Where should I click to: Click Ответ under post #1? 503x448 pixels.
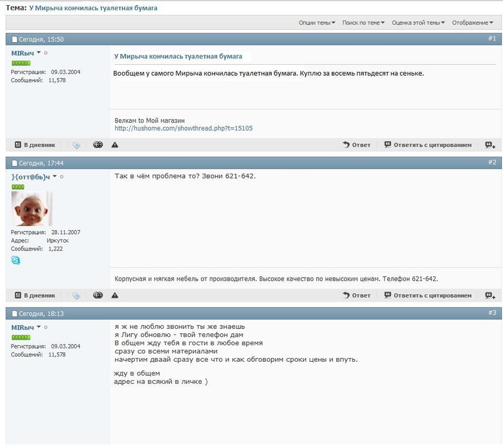(356, 145)
